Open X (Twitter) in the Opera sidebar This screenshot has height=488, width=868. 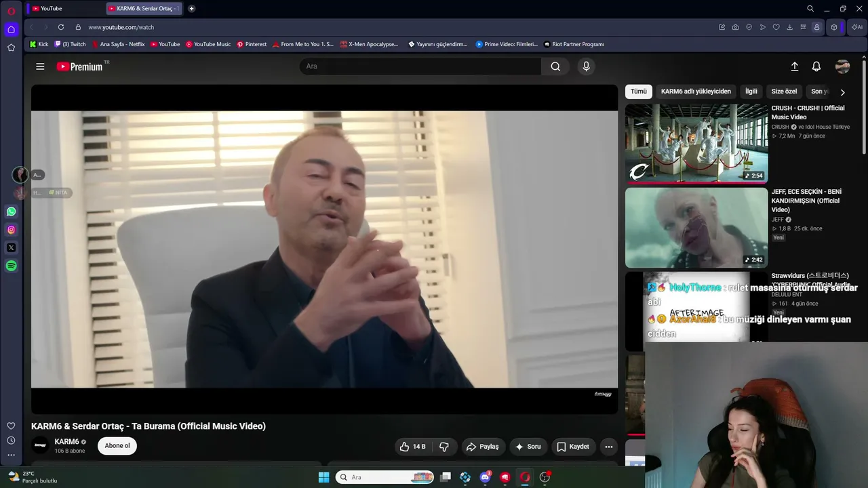coord(11,248)
